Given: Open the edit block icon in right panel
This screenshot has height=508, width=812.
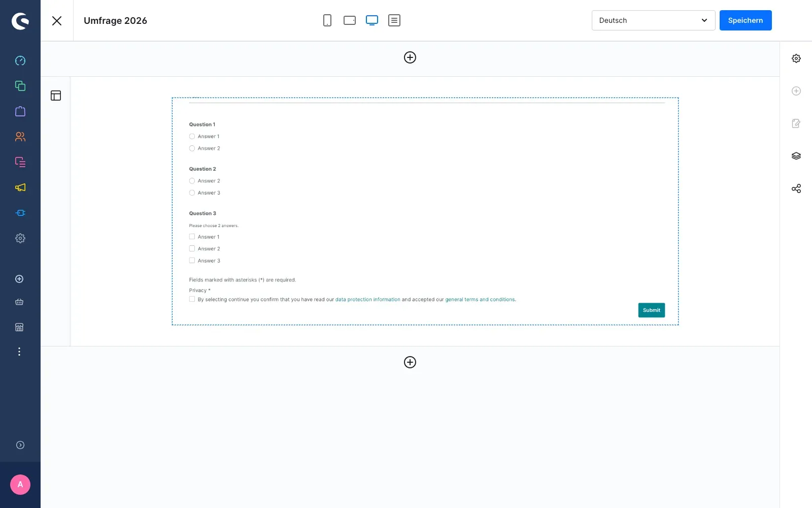Looking at the screenshot, I should point(796,123).
